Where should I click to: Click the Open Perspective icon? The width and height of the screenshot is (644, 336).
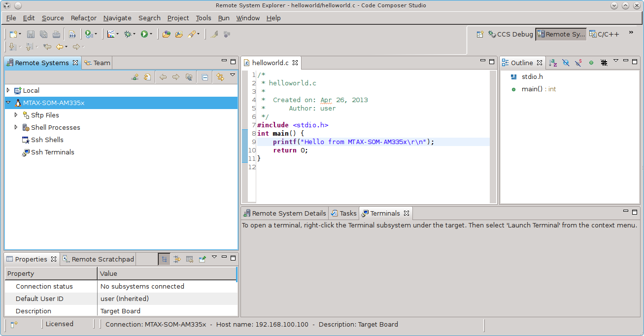coord(480,34)
